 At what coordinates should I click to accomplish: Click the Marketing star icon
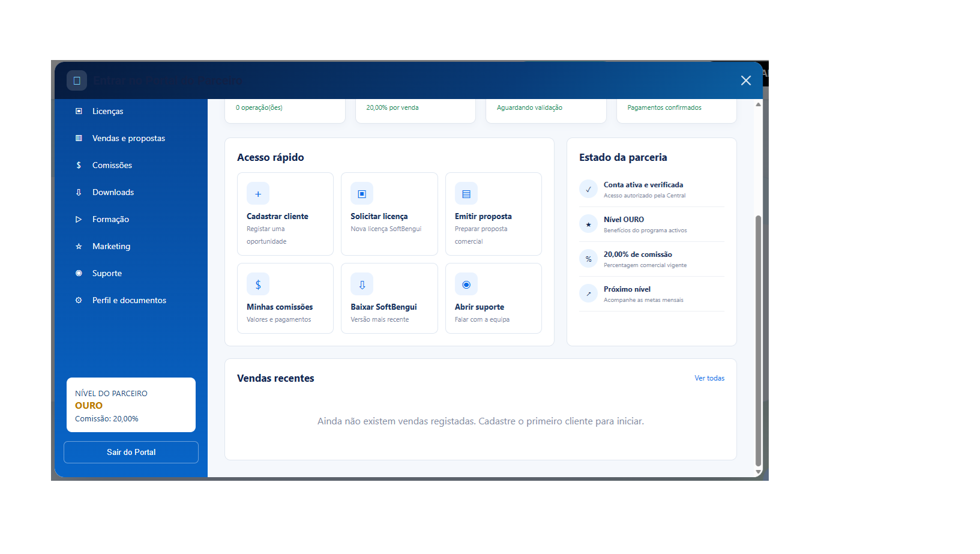(79, 246)
